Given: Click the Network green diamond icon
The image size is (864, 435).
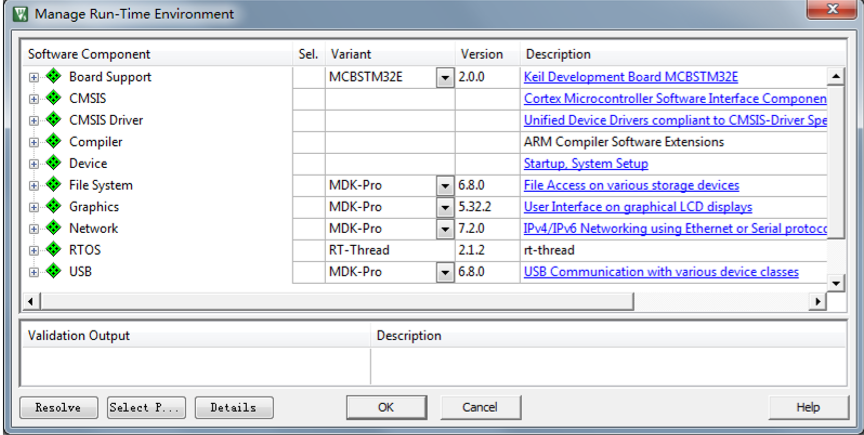Looking at the screenshot, I should coord(53,228).
